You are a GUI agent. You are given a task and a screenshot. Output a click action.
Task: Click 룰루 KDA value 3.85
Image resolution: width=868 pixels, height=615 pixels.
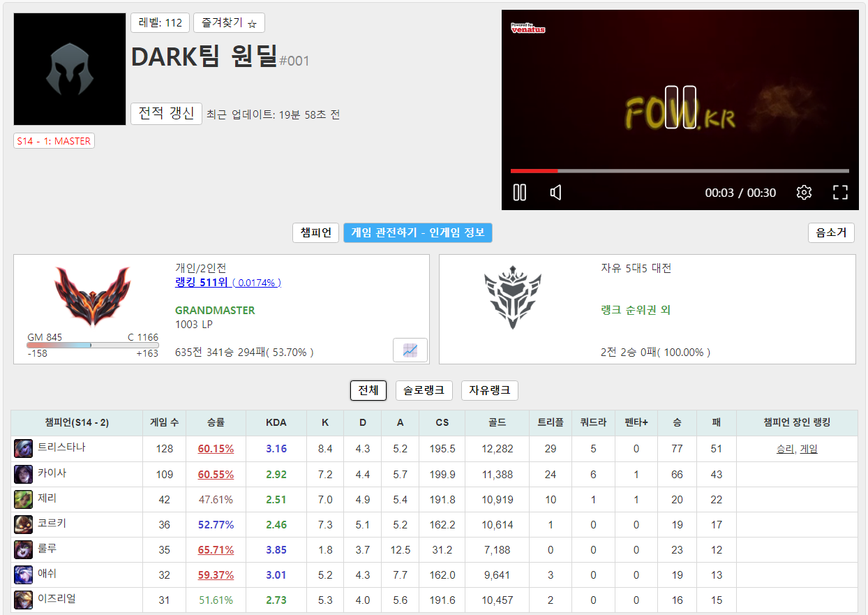coord(276,549)
